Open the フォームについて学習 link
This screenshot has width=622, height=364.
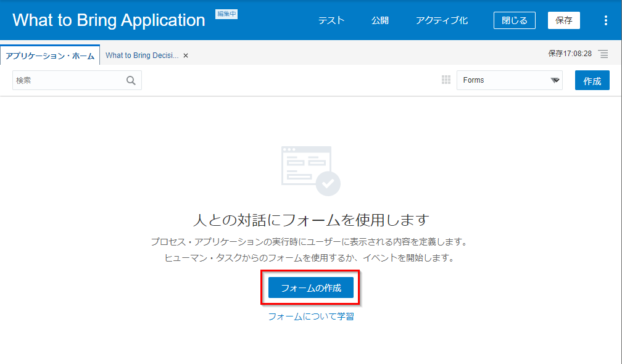pos(310,316)
